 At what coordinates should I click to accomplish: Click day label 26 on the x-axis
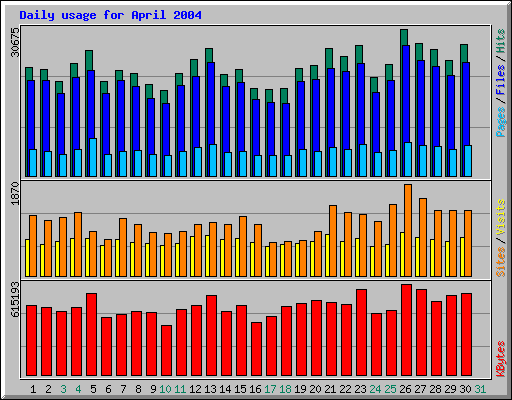pos(405,389)
